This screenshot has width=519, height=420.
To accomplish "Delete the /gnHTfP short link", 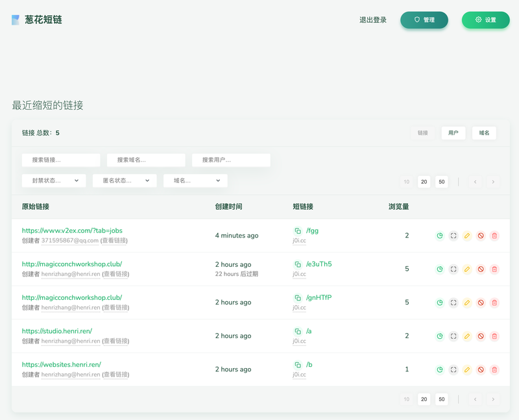I will pyautogui.click(x=494, y=303).
